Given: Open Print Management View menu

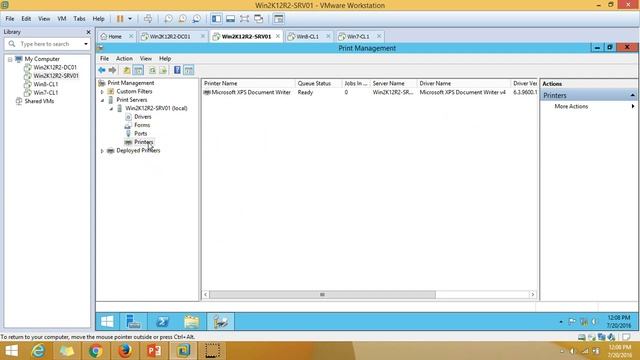Looking at the screenshot, I should point(146,59).
